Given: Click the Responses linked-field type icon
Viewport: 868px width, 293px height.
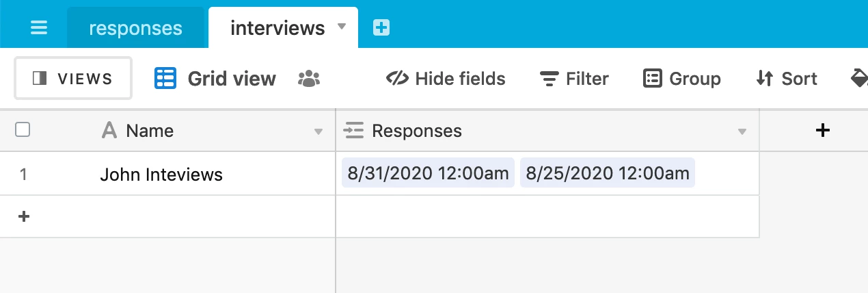Looking at the screenshot, I should (353, 131).
